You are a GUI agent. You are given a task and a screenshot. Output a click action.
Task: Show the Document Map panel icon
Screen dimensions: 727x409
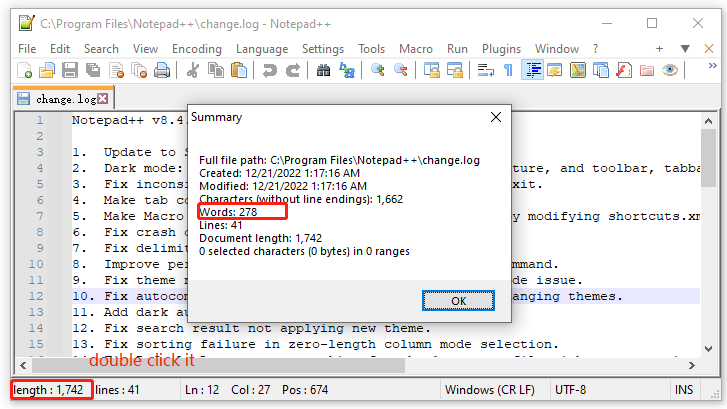coord(578,70)
